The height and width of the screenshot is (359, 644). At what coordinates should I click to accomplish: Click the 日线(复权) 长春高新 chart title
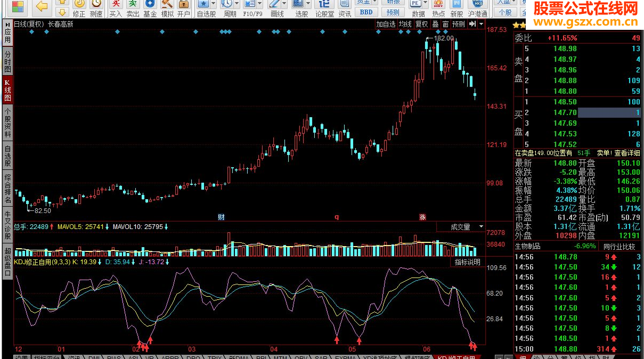tap(44, 24)
